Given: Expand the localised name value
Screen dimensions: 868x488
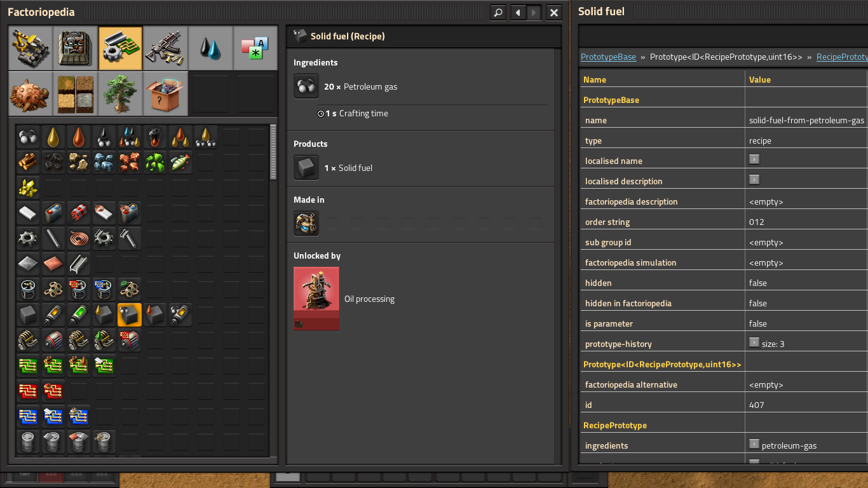Looking at the screenshot, I should (x=754, y=159).
